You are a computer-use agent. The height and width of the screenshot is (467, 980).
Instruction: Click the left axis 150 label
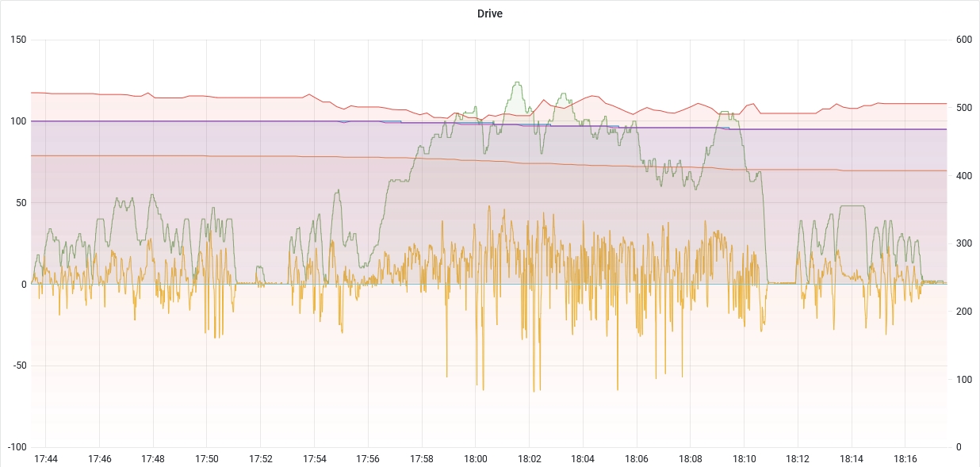click(18, 40)
